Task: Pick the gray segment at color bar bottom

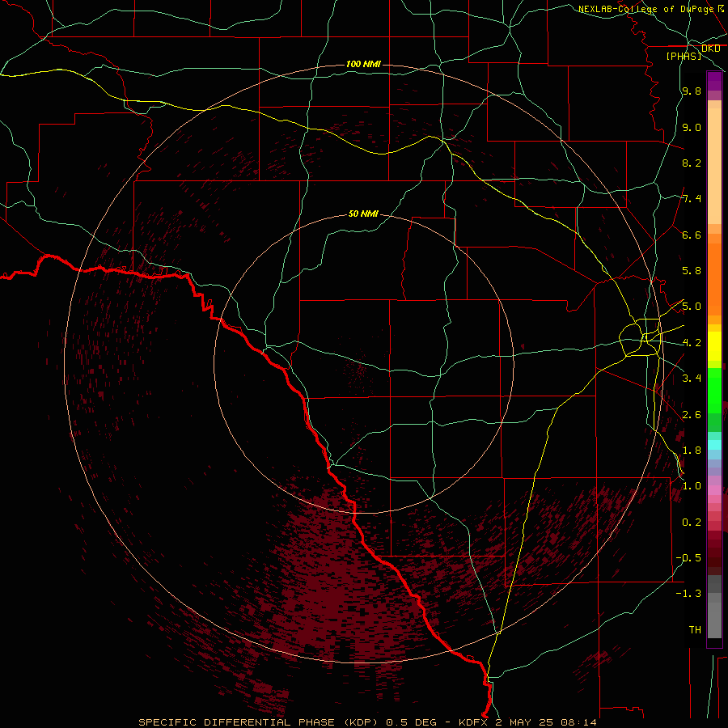Action: pos(714,620)
